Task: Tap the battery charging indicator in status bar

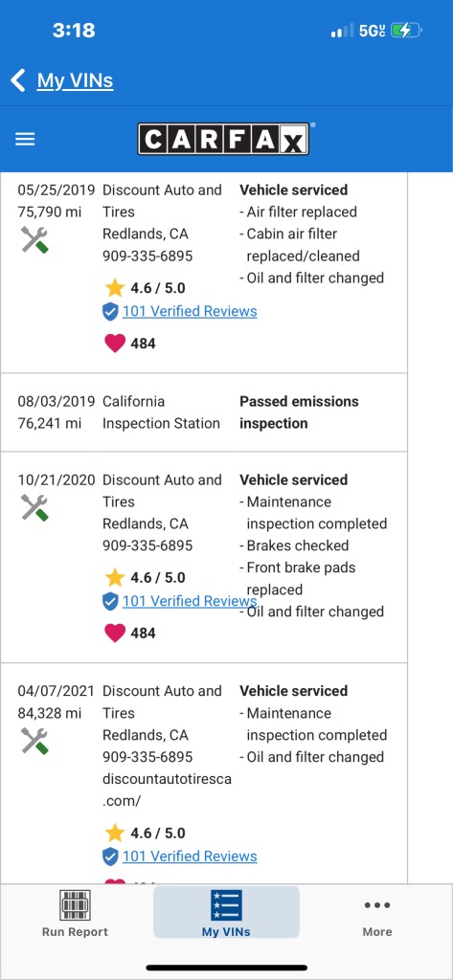Action: [x=407, y=30]
